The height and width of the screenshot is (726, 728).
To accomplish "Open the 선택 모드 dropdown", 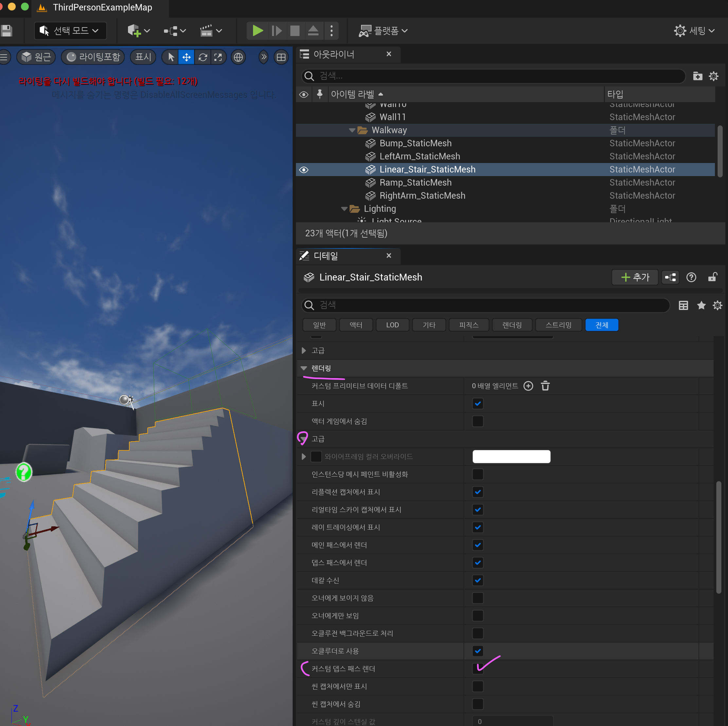I will pyautogui.click(x=70, y=30).
